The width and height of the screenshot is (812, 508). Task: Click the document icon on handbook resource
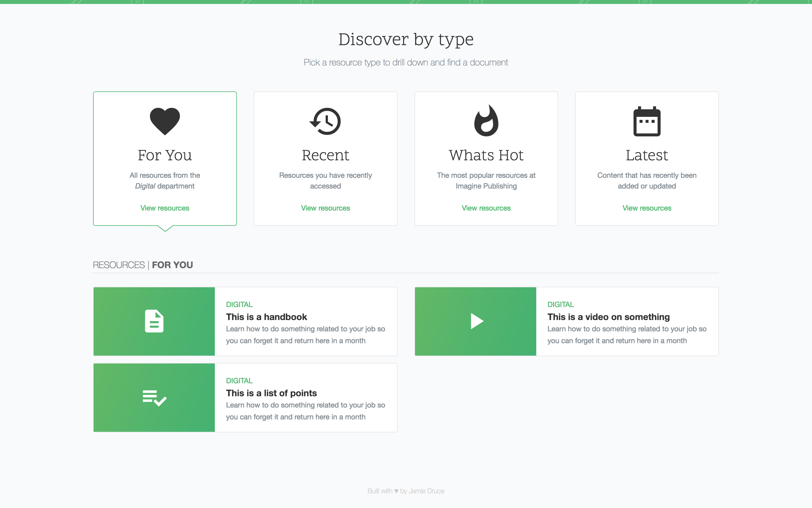[x=154, y=321]
